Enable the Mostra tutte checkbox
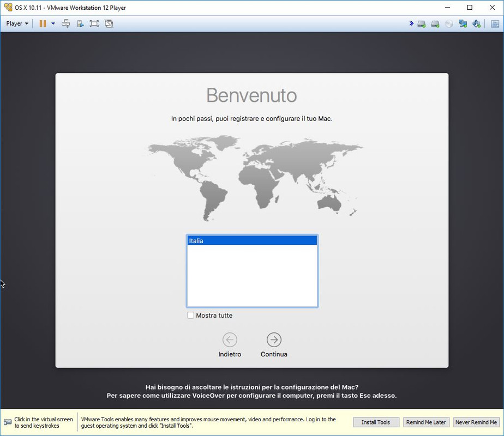Screen dimensions: 504x436 [x=190, y=315]
